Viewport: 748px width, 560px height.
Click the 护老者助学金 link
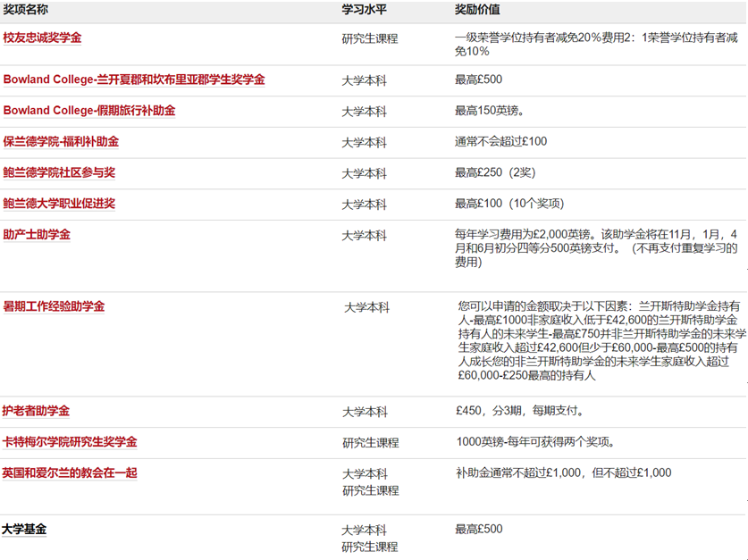36,411
